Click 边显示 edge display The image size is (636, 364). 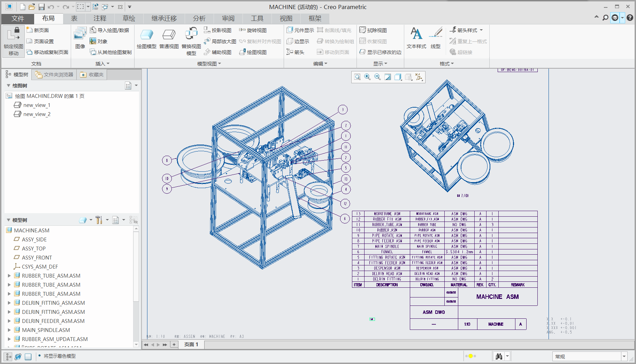click(x=298, y=41)
